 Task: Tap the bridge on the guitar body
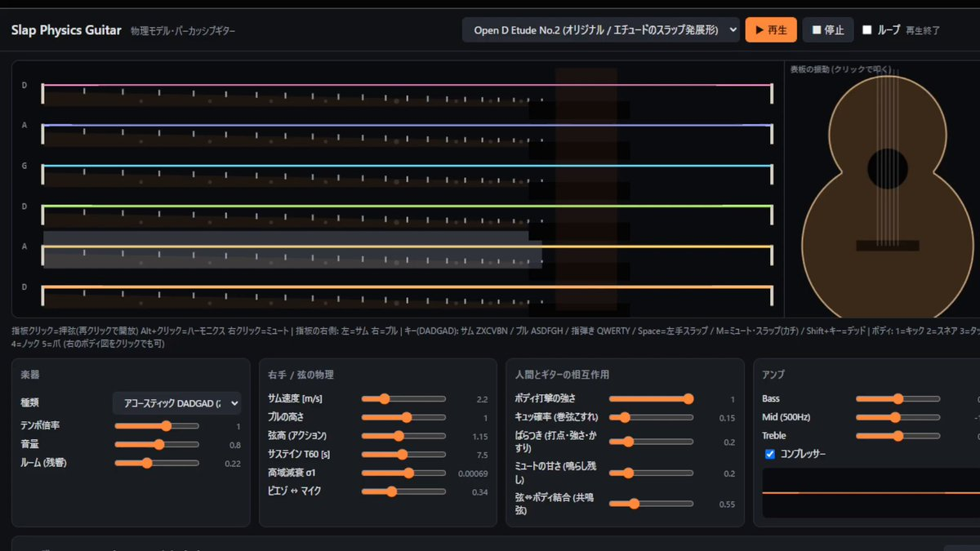pos(888,246)
